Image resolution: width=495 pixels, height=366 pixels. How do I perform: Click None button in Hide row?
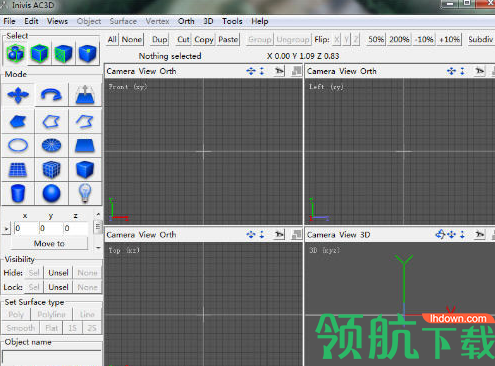[x=87, y=273]
